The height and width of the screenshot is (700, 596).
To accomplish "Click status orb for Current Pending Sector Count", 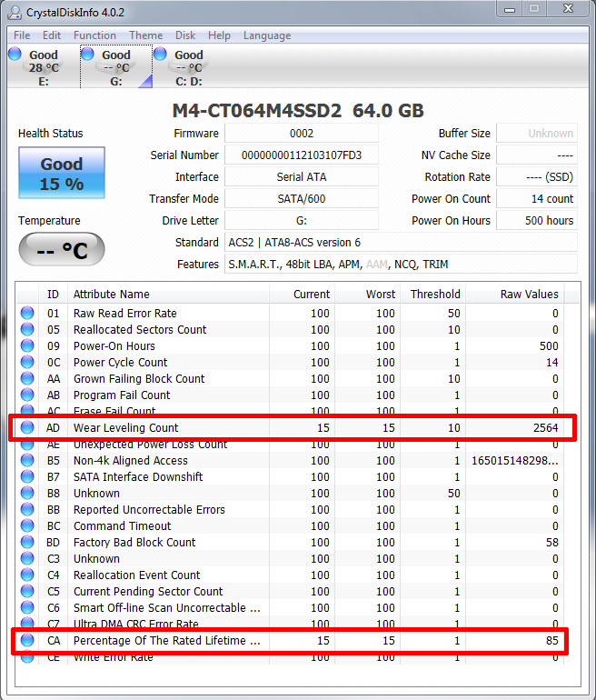I will (27, 592).
